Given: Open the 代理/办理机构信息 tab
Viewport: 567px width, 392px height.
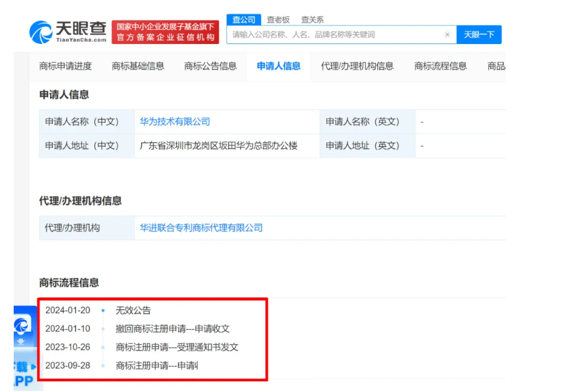Looking at the screenshot, I should point(357,66).
